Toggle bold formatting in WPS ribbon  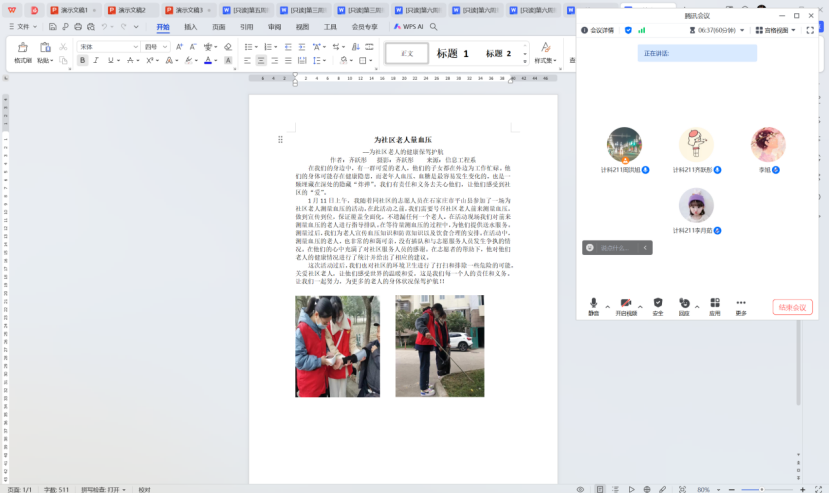[83, 60]
